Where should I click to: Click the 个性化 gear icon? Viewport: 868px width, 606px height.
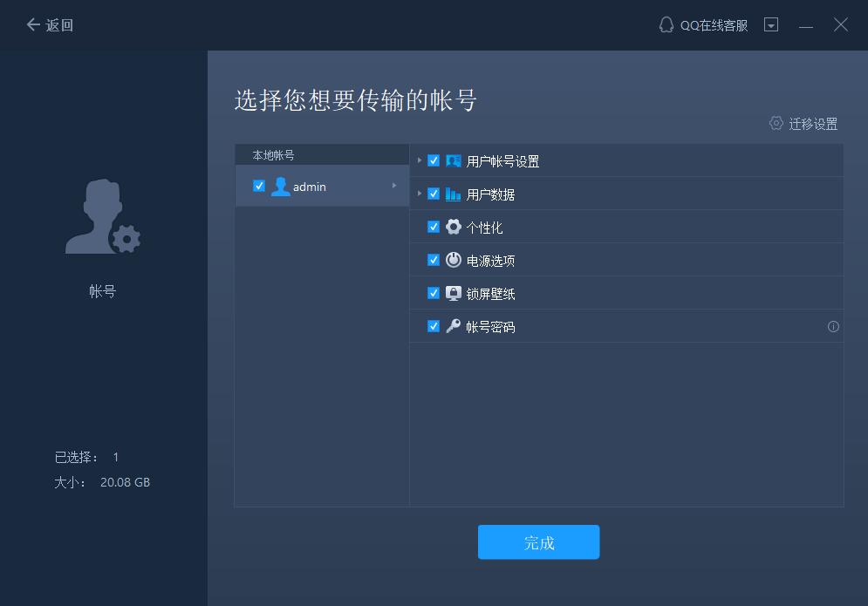pyautogui.click(x=452, y=227)
